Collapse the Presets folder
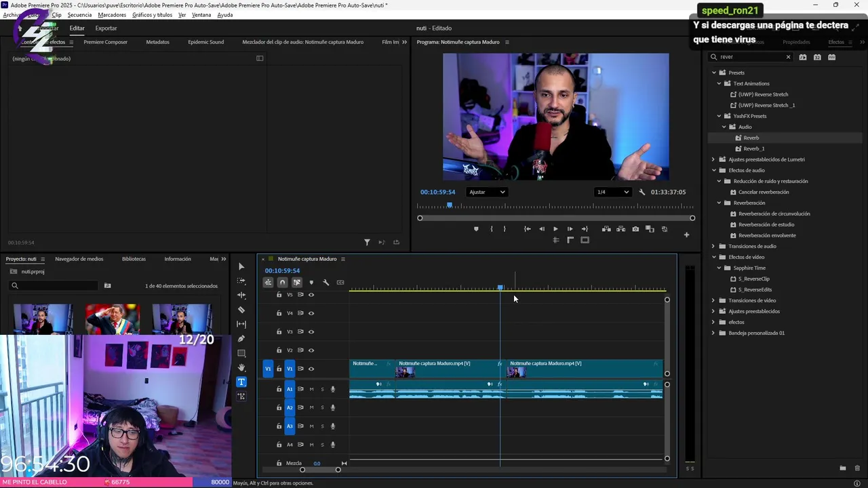The height and width of the screenshot is (488, 868). pos(714,73)
